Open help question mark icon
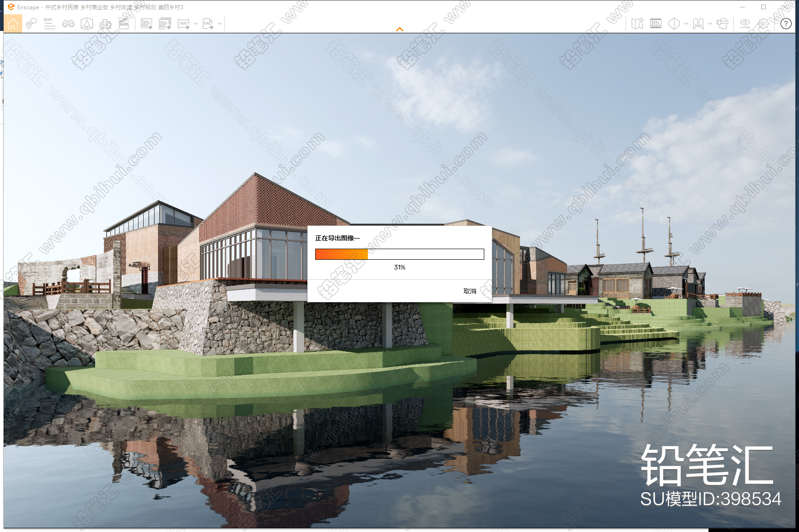799x532 pixels. pyautogui.click(x=786, y=24)
